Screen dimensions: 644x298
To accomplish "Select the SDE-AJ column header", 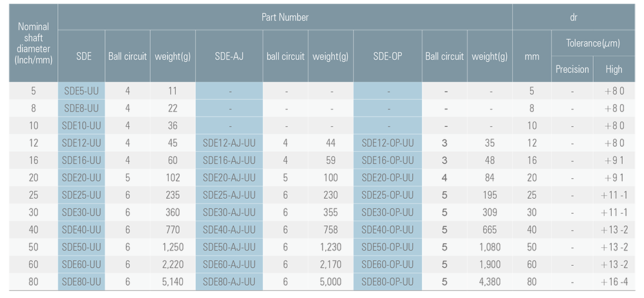I will [229, 56].
